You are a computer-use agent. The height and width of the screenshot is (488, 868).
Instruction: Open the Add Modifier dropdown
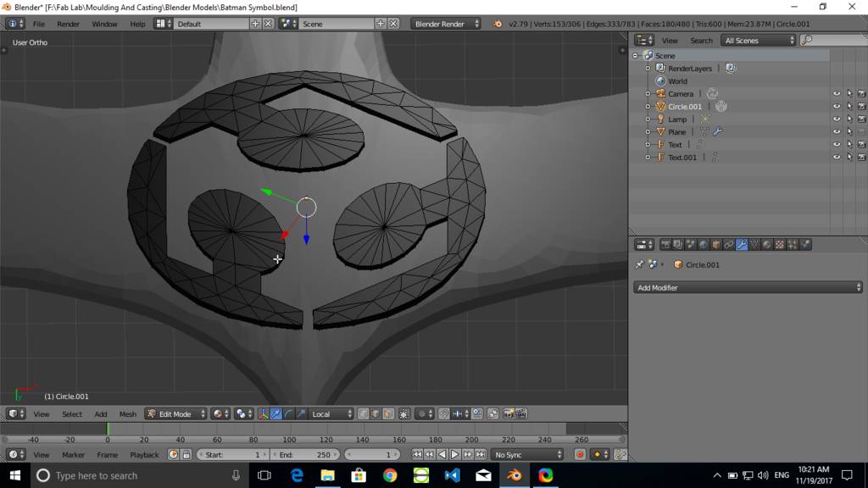pos(748,288)
